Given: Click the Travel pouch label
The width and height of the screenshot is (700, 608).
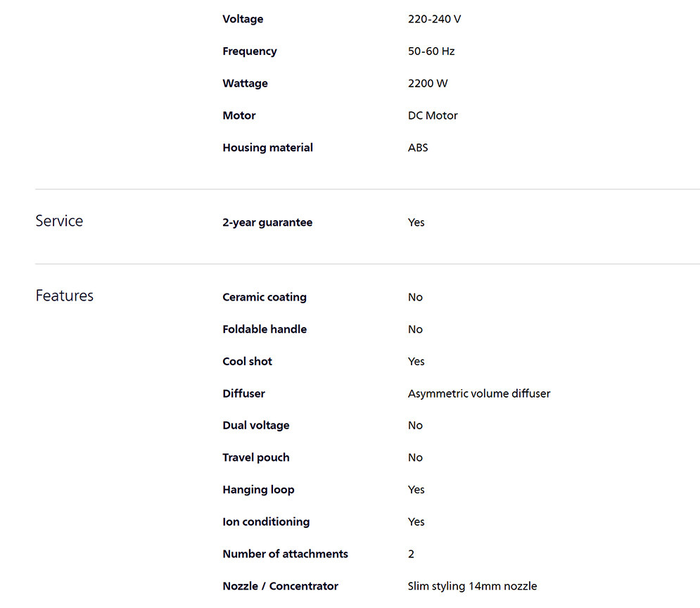Looking at the screenshot, I should (x=256, y=457).
